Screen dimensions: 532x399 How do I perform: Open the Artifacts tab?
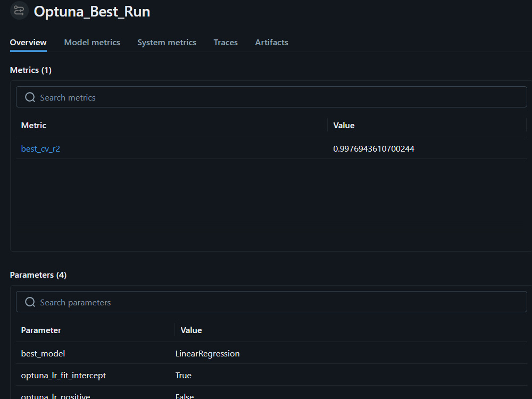(x=271, y=43)
